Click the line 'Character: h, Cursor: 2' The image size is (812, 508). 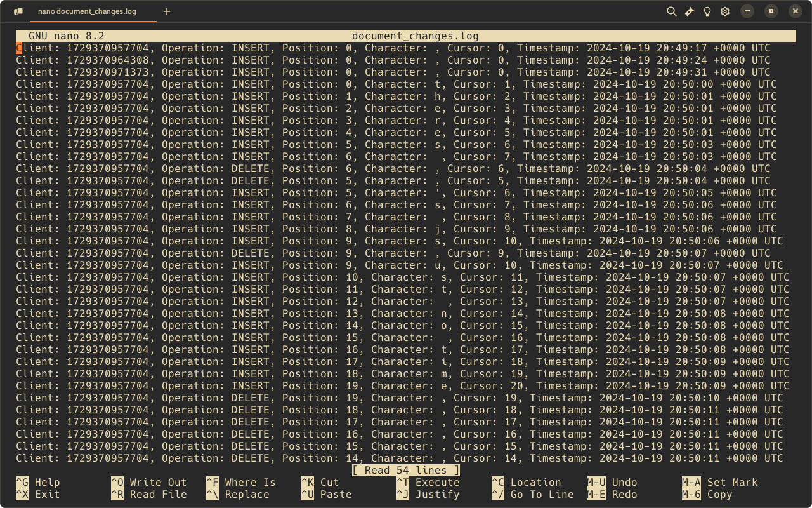click(x=396, y=97)
